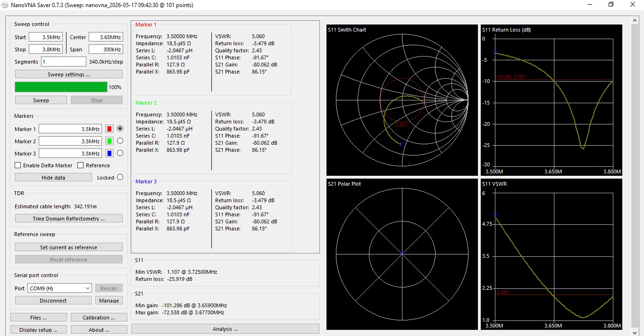Click the blue marker on the Smith Chart

pyautogui.click(x=401, y=145)
